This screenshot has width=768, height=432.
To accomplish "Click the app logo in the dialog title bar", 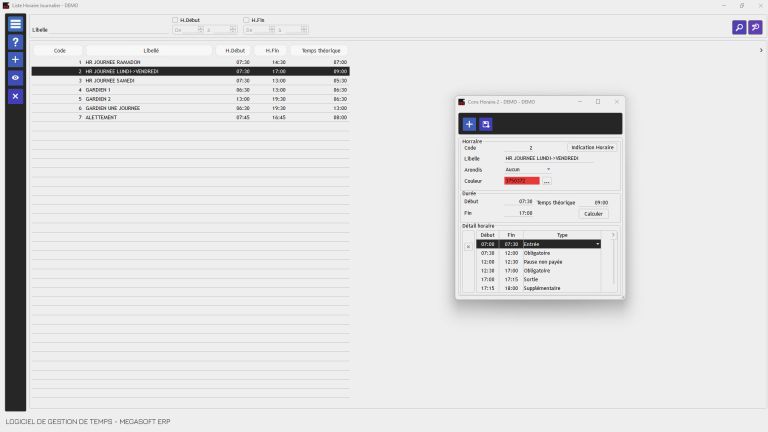I will tap(461, 102).
